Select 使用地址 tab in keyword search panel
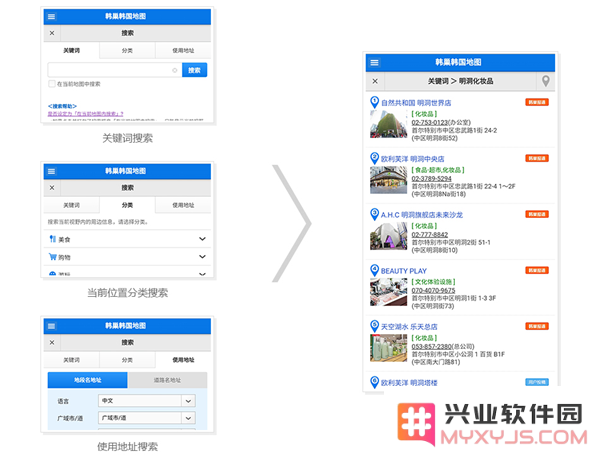The image size is (600, 461). pyautogui.click(x=183, y=50)
